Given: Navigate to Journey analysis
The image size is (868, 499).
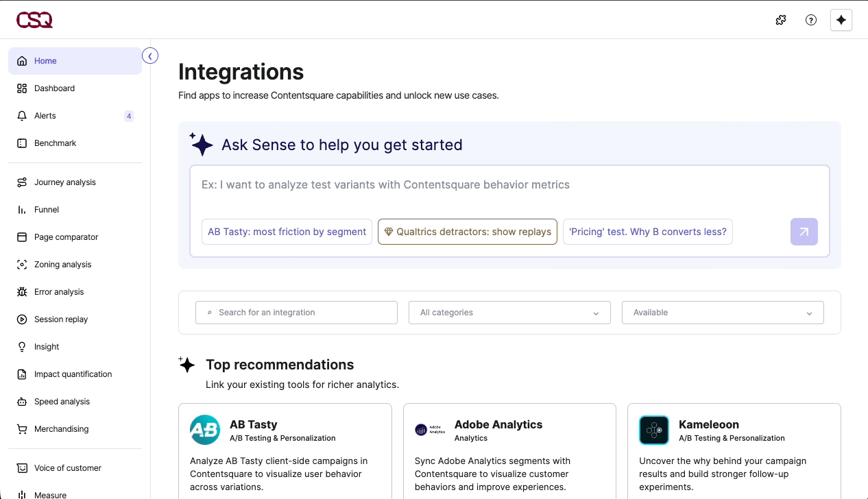Looking at the screenshot, I should coord(75,182).
